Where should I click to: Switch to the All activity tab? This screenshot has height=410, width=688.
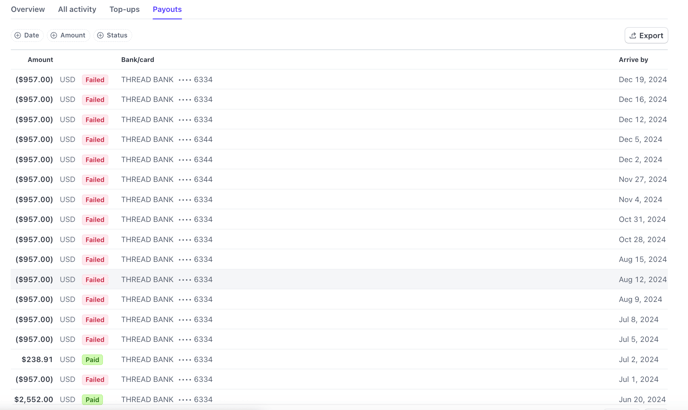click(77, 9)
